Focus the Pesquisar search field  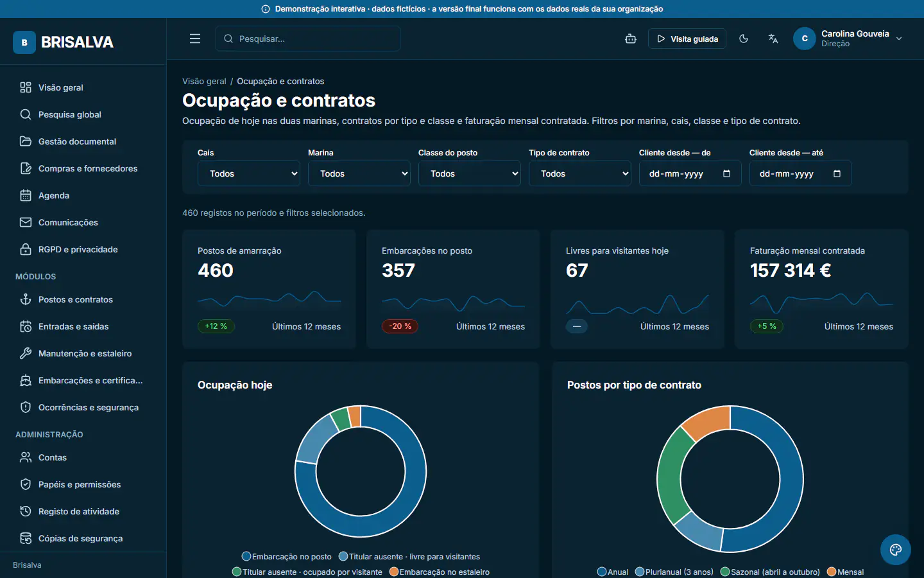click(308, 39)
